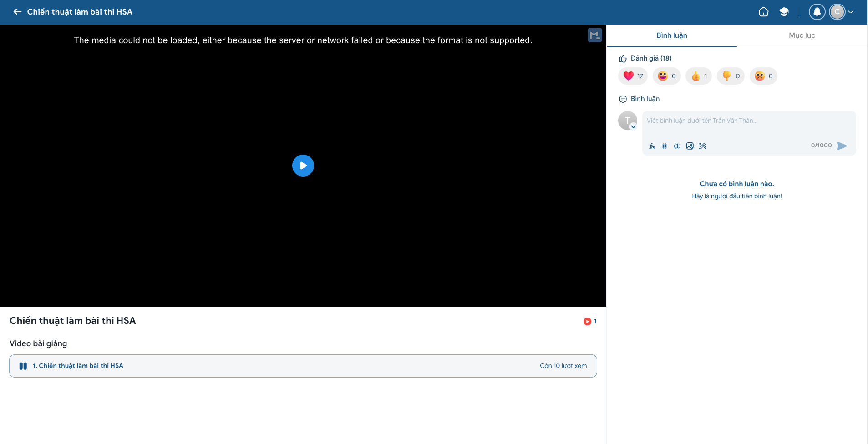868x444 pixels.
Task: Expand the commenter name selector under avatar T
Action: coord(633,127)
